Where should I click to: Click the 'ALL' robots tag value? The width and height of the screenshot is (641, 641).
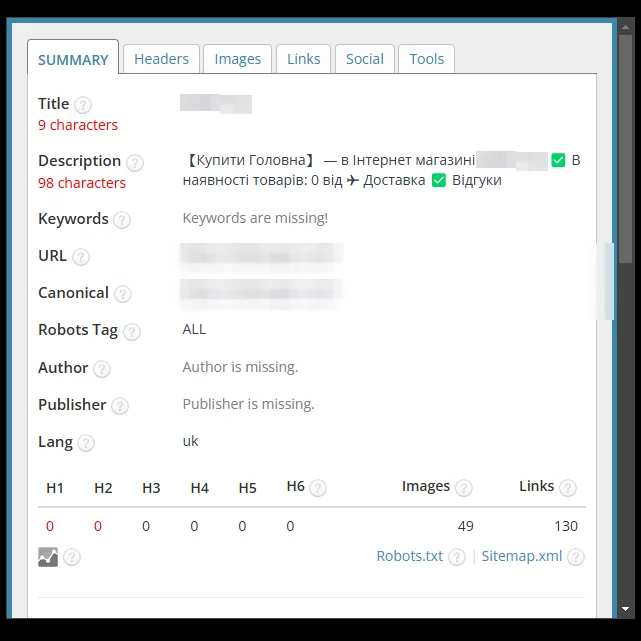click(x=194, y=329)
